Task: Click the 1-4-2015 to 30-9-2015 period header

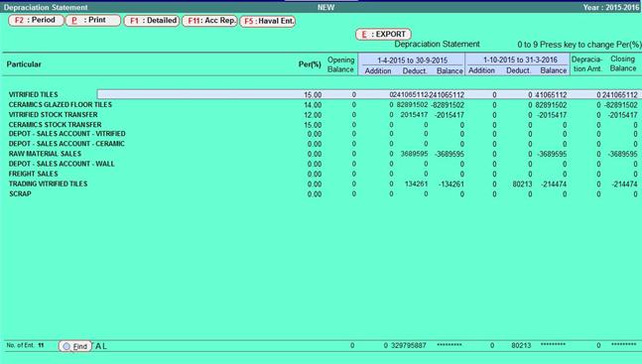Action: point(412,61)
